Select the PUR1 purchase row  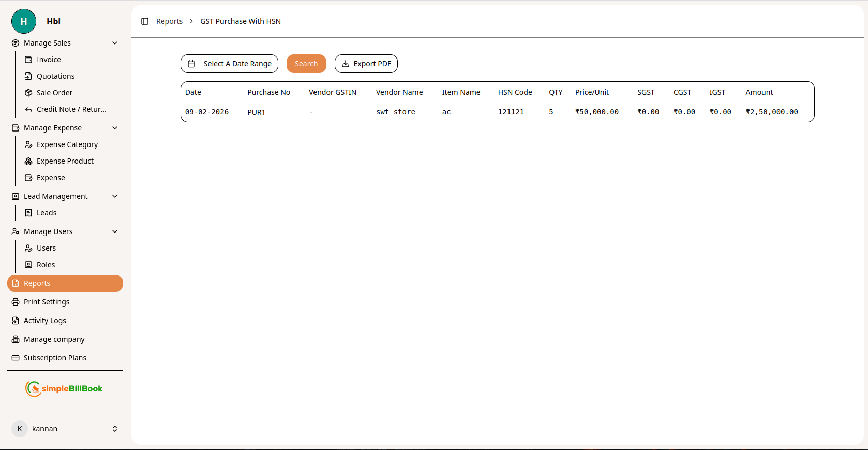pyautogui.click(x=256, y=112)
